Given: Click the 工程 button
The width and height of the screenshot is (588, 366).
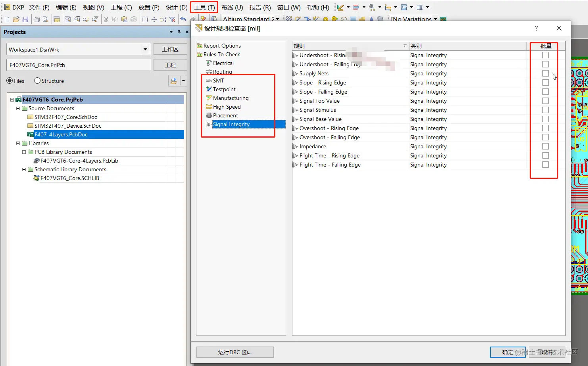Looking at the screenshot, I should point(170,65).
